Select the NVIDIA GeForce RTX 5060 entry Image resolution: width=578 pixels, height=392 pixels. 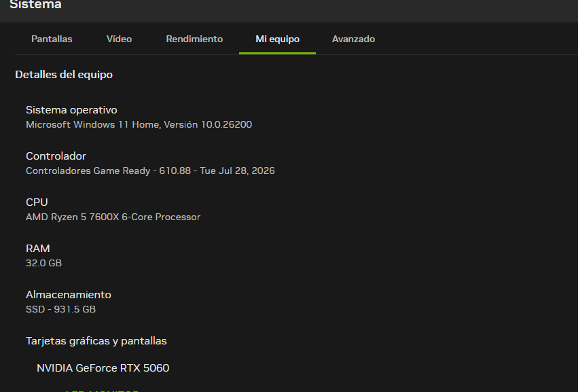click(x=103, y=368)
